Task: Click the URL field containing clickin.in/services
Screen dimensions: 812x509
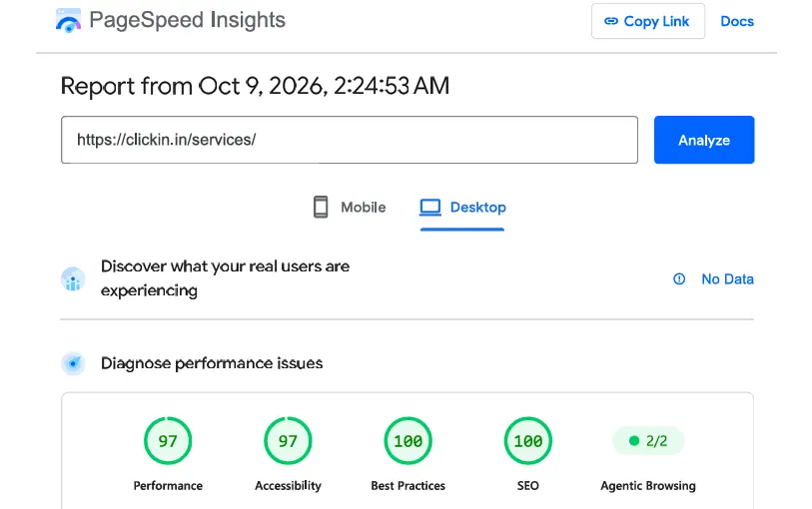Action: [x=350, y=140]
